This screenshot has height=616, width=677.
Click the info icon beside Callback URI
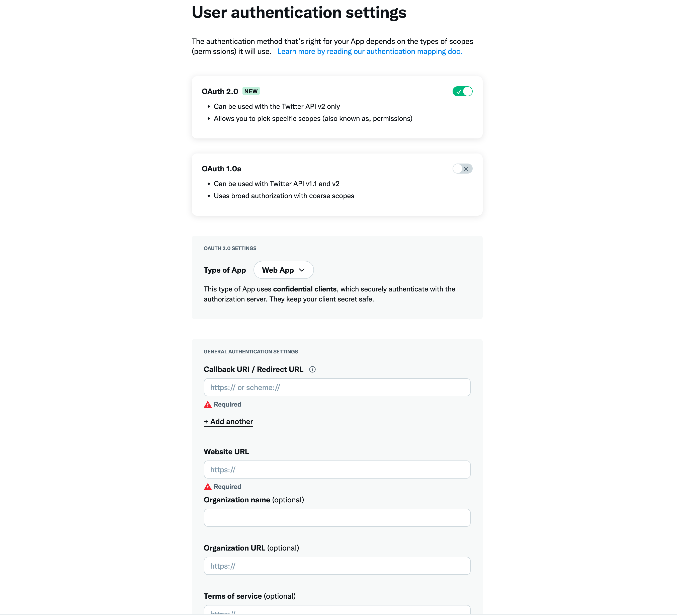(312, 369)
